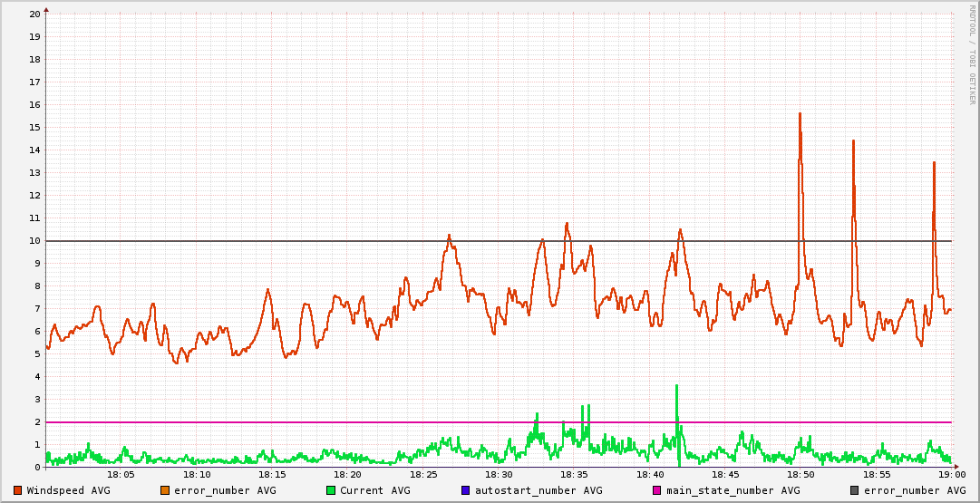Click the 18:45 time axis label
The image size is (980, 503).
(725, 474)
